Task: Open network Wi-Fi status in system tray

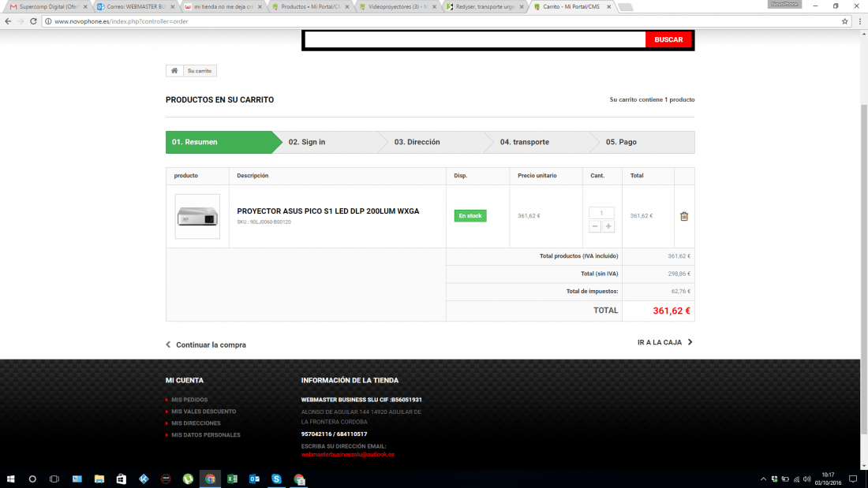Action: pyautogui.click(x=797, y=479)
